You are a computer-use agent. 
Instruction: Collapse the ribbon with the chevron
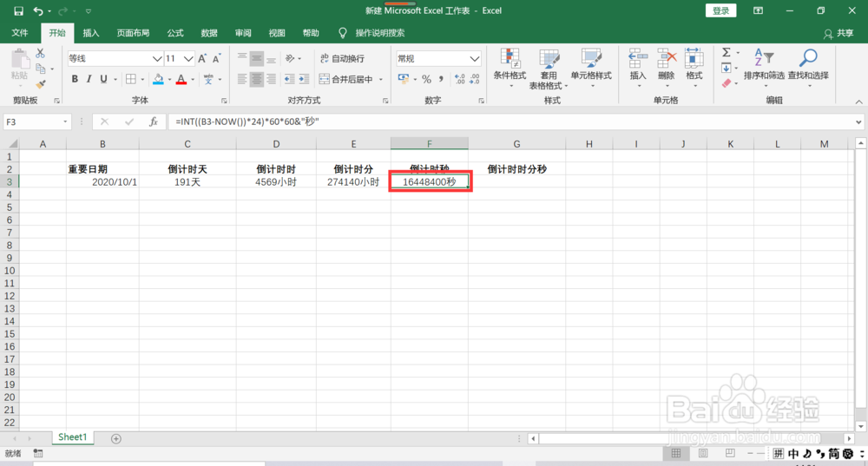coord(858,102)
